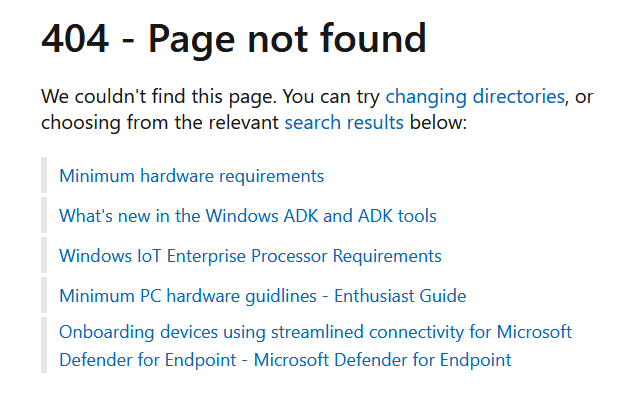This screenshot has height=412, width=638.
Task: Click 'ADK tools' at the end of the link
Action: 398,216
